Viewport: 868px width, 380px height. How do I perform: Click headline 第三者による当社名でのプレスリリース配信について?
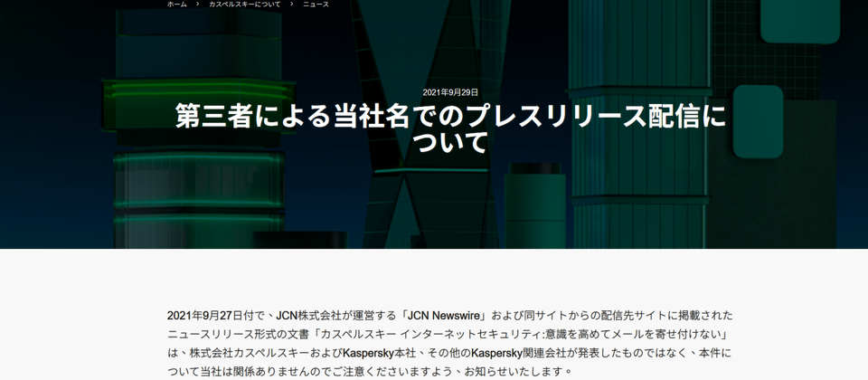(450, 128)
